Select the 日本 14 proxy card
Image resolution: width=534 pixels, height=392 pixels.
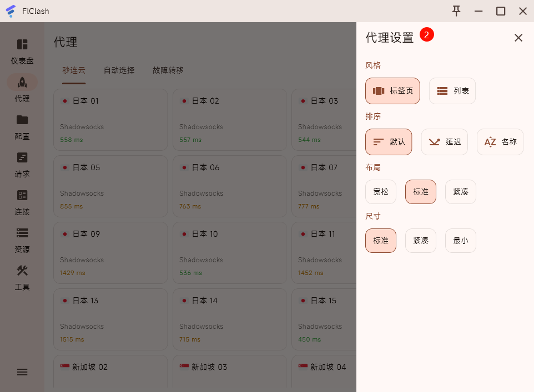pyautogui.click(x=230, y=319)
